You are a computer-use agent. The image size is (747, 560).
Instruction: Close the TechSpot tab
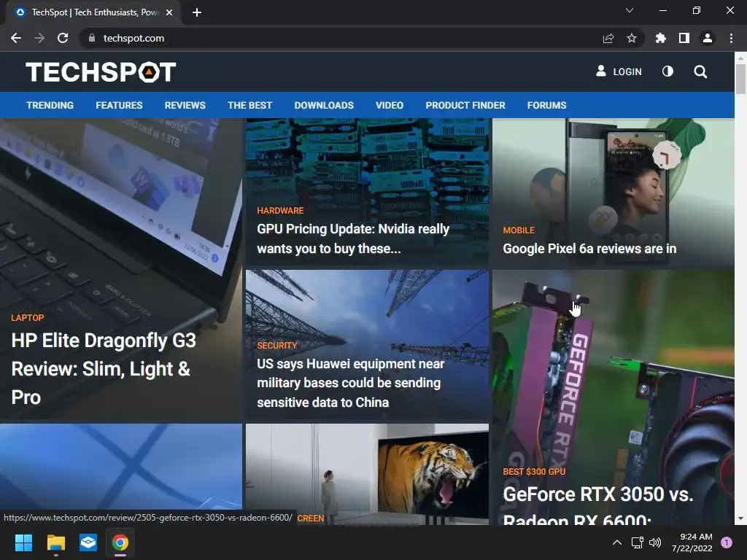coord(169,13)
